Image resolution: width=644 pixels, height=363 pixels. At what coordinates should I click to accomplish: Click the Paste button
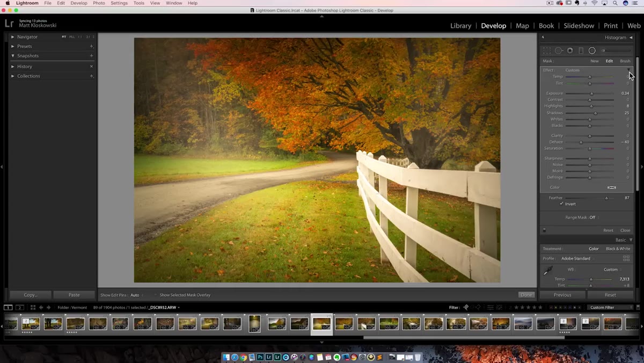point(74,295)
